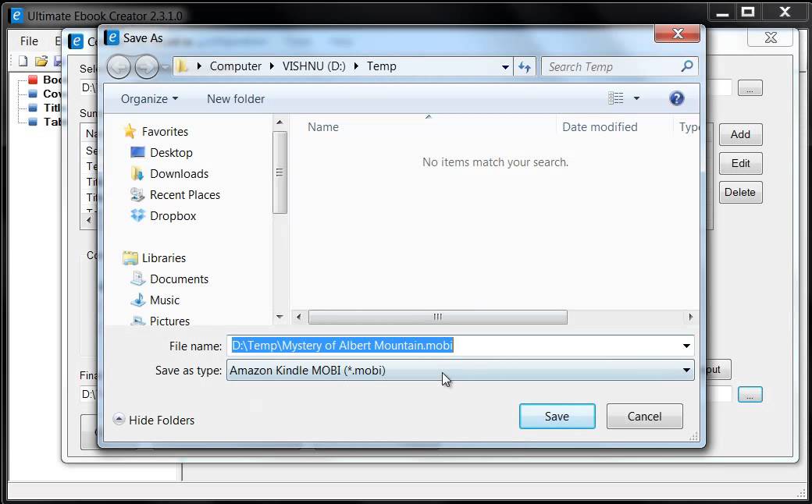
Task: Select Favorites in the navigation pane
Action: coord(165,131)
